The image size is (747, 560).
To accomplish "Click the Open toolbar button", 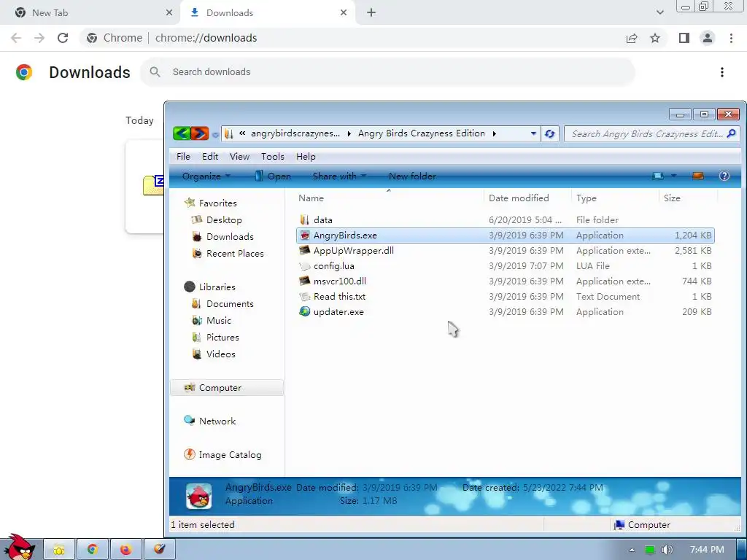I will coord(273,176).
